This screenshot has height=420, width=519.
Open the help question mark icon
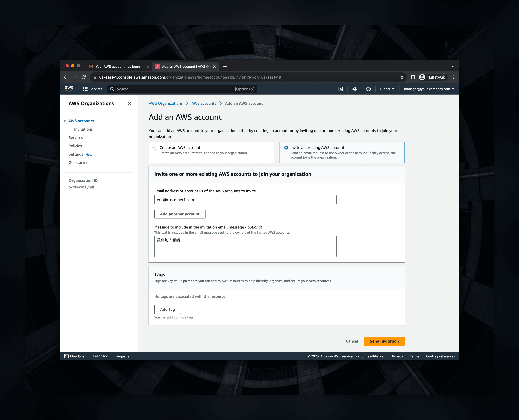click(x=368, y=89)
